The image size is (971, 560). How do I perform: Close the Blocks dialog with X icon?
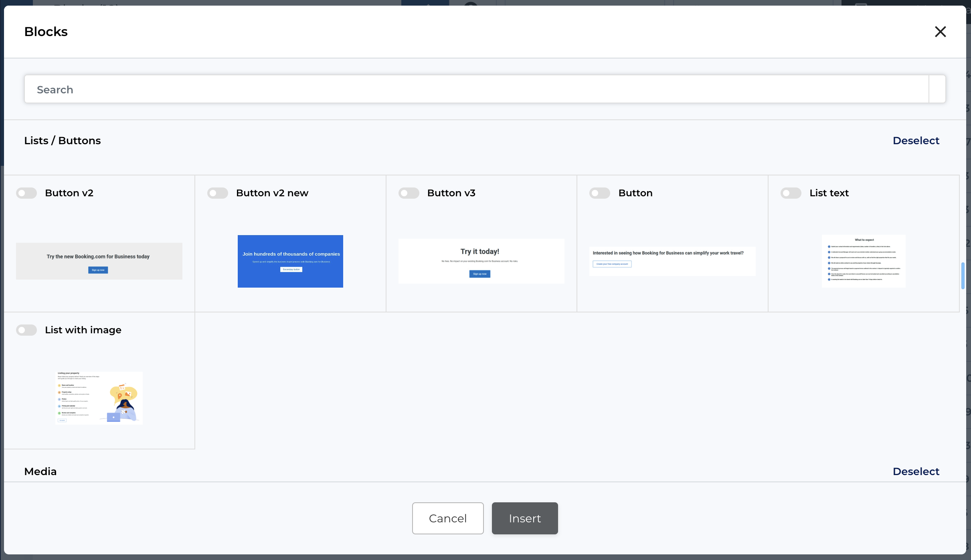pos(940,32)
